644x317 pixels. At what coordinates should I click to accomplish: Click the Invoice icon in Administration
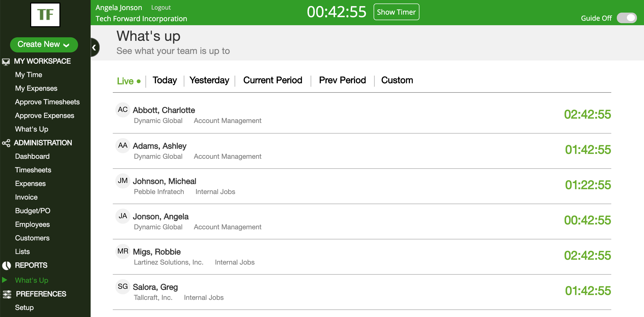tap(26, 197)
